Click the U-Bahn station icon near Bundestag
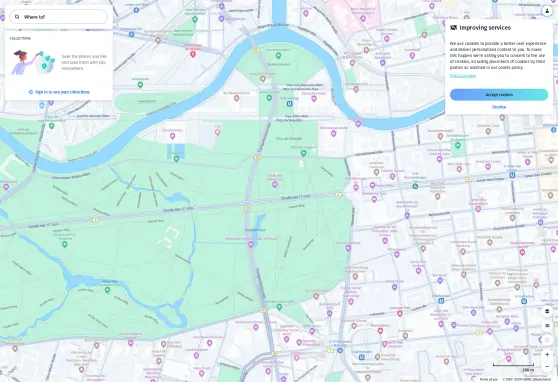Screen dimensions: 558x382 [x=290, y=104]
